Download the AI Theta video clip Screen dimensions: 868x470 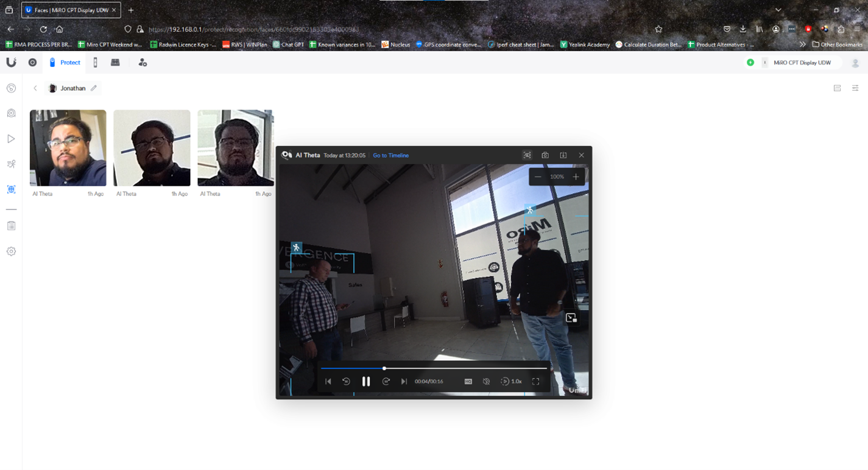click(563, 155)
